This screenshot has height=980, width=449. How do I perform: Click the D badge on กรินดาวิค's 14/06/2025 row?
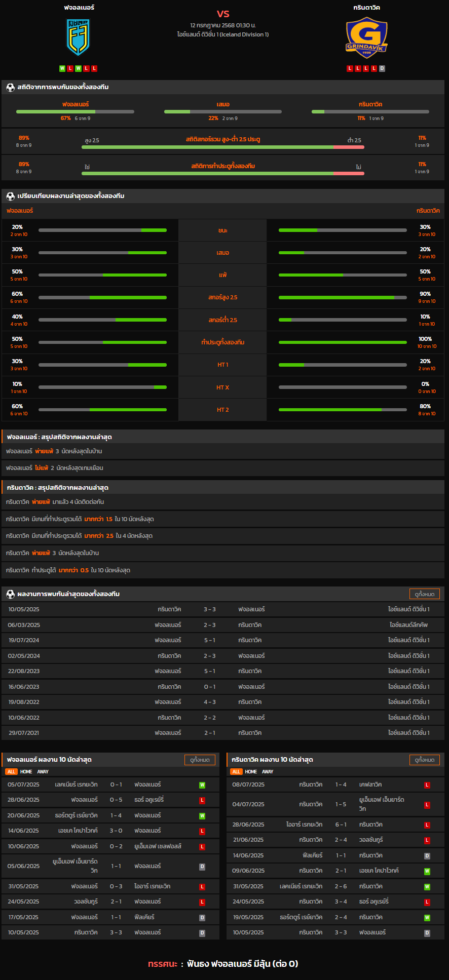(x=427, y=856)
